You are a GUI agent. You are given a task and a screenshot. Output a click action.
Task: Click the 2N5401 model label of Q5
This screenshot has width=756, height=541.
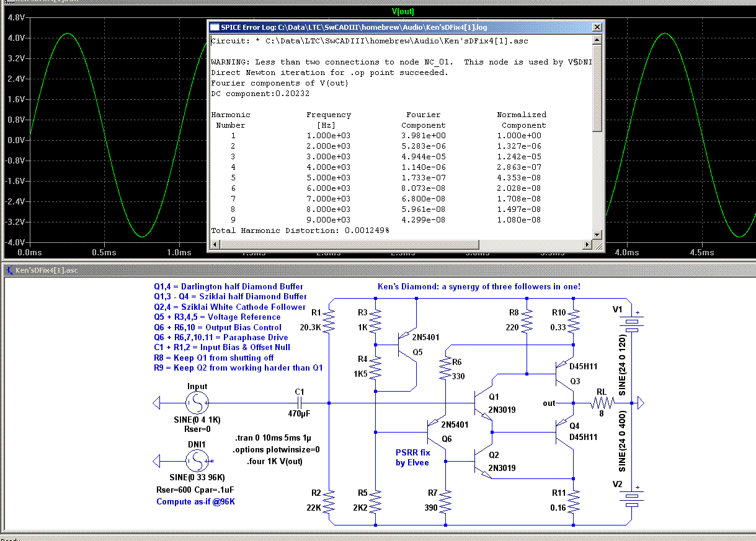pyautogui.click(x=425, y=336)
